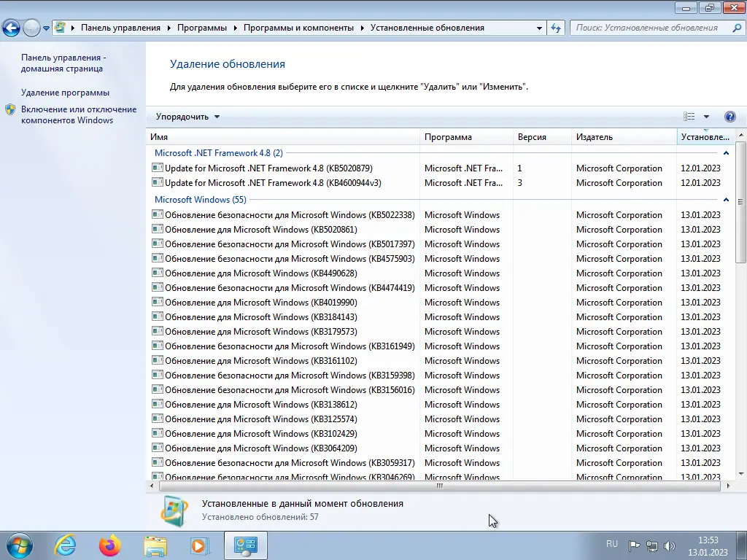Sort list by the Версия column header
This screenshot has height=560, width=747.
tap(542, 137)
